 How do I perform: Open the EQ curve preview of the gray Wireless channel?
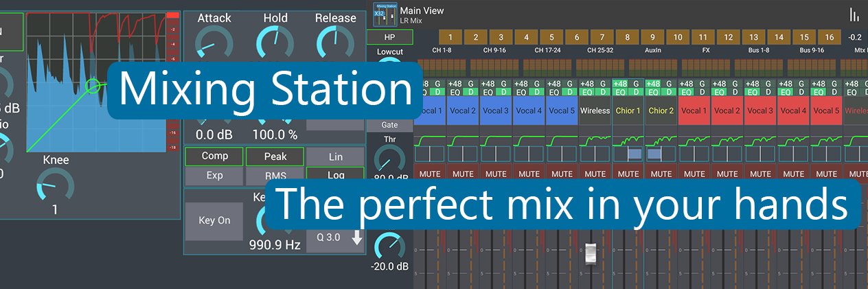pyautogui.click(x=595, y=141)
